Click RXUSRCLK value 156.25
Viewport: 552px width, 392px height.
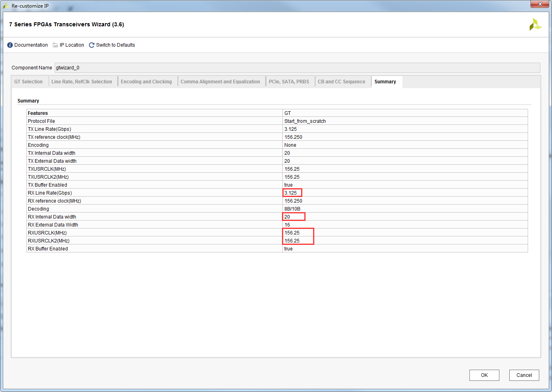[x=292, y=233]
